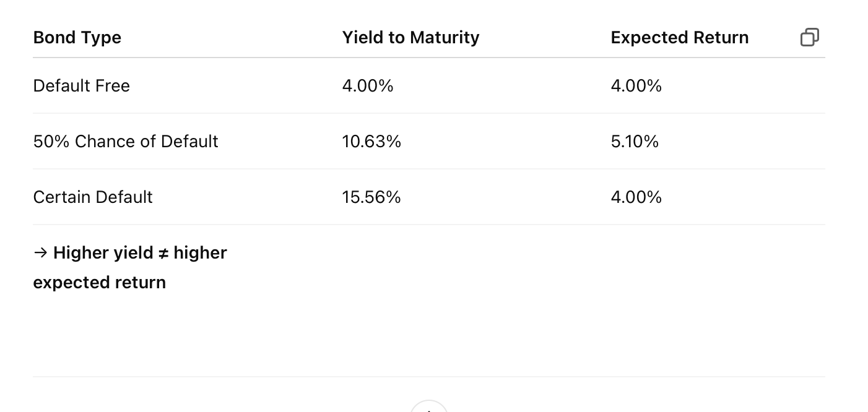The width and height of the screenshot is (868, 412).
Task: Click the 15.56% yield value
Action: (x=371, y=197)
